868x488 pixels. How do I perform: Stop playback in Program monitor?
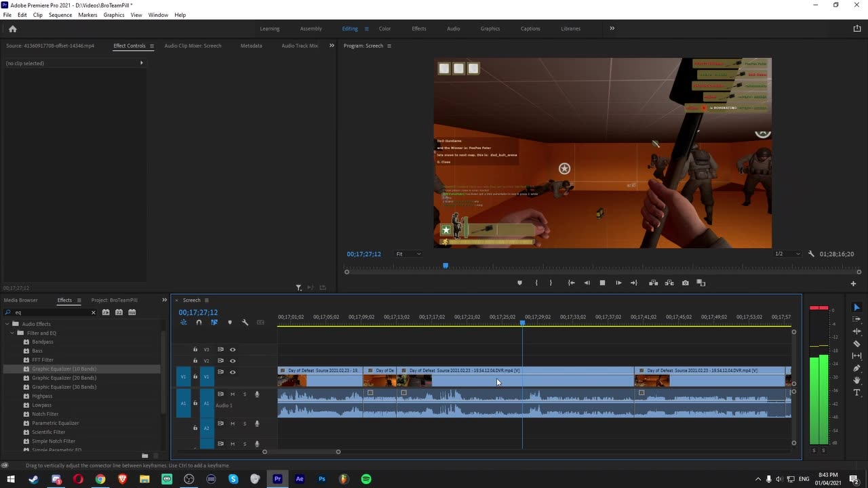602,283
